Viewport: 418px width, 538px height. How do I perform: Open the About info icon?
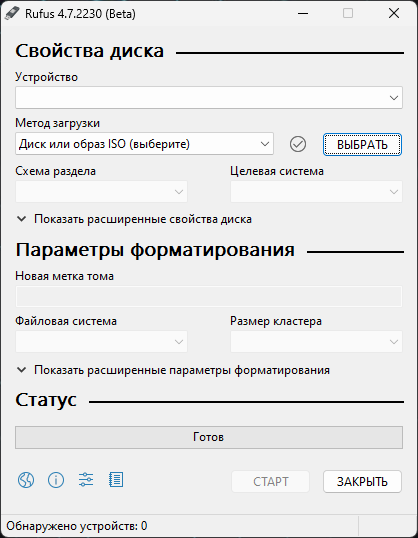tap(56, 480)
